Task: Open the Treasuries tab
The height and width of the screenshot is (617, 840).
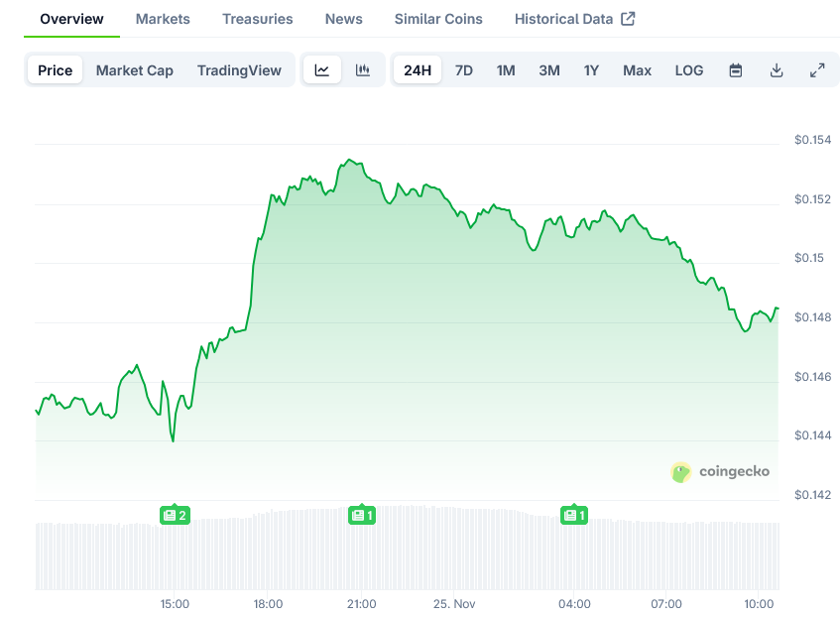Action: (258, 19)
